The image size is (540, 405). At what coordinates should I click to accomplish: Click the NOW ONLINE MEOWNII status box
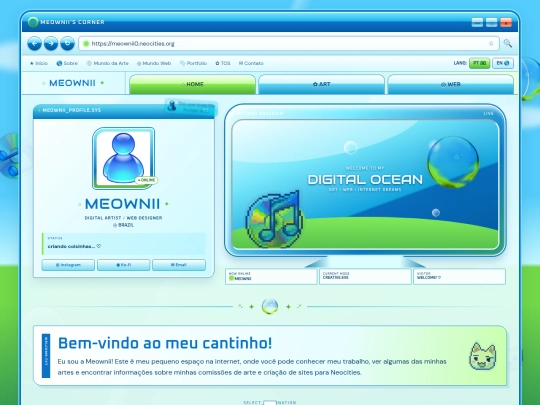pyautogui.click(x=271, y=277)
